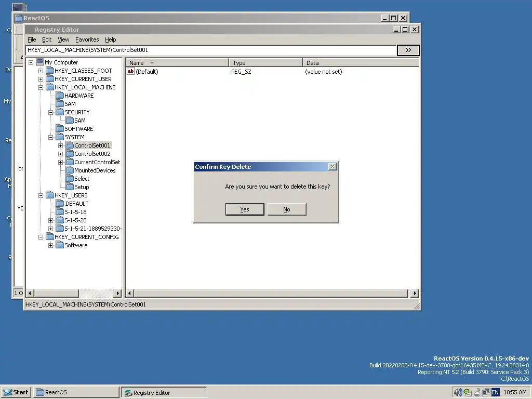Screen dimensions: 532x399
Task: Open the Help menu
Action: point(110,39)
